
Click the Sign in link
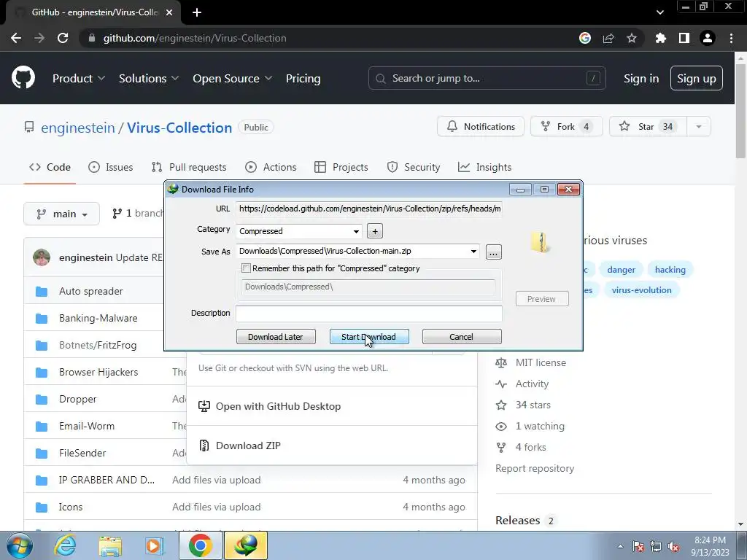pos(640,79)
